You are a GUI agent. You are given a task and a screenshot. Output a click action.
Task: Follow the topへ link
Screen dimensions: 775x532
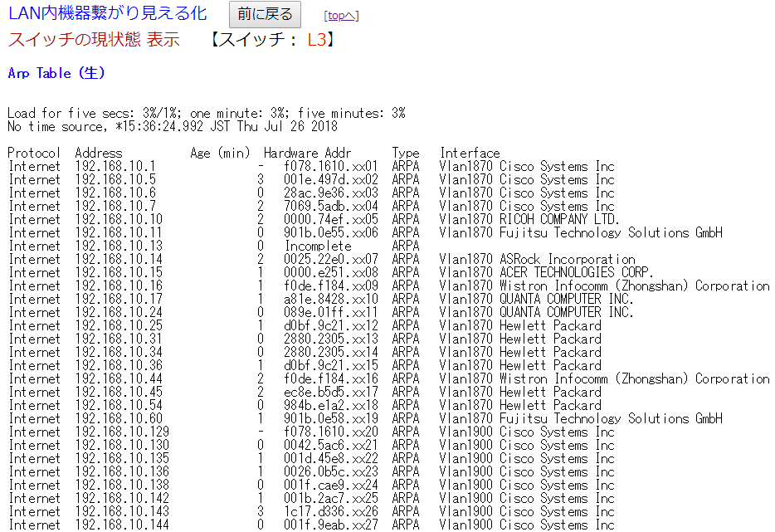pos(341,16)
